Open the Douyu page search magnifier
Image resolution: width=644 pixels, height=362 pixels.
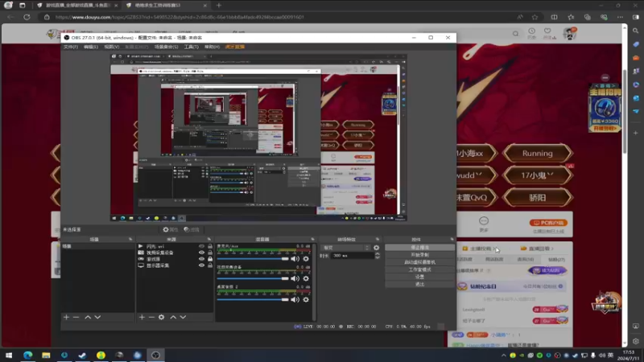pyautogui.click(x=515, y=34)
